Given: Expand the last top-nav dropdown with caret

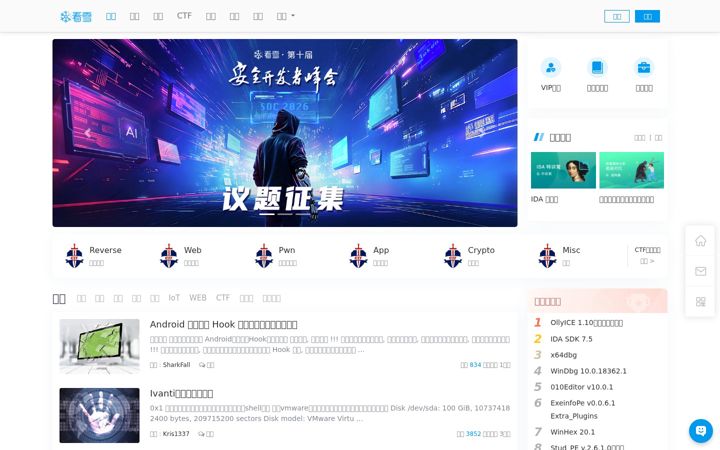Looking at the screenshot, I should (x=286, y=16).
